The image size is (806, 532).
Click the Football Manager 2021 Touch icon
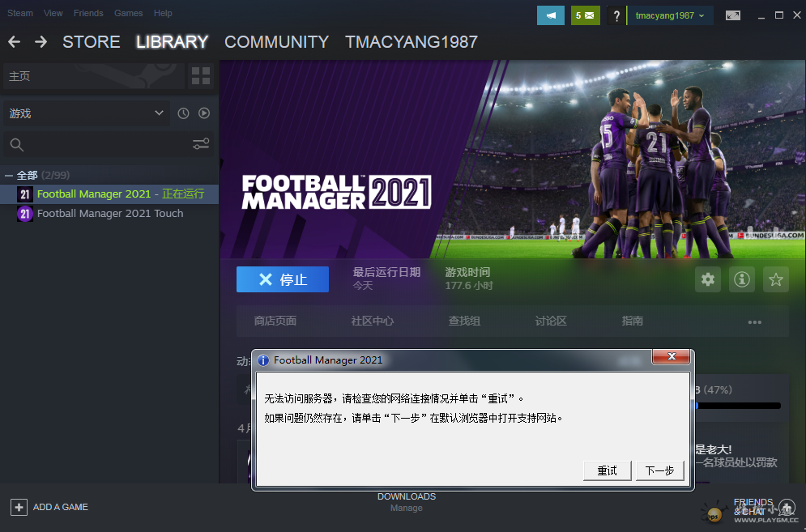pos(24,213)
